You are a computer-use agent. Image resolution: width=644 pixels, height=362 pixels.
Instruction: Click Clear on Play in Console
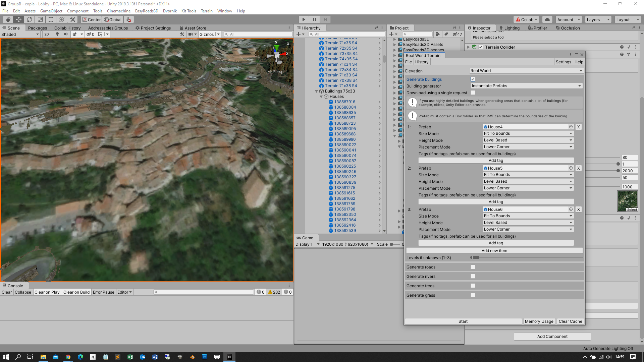(x=47, y=292)
